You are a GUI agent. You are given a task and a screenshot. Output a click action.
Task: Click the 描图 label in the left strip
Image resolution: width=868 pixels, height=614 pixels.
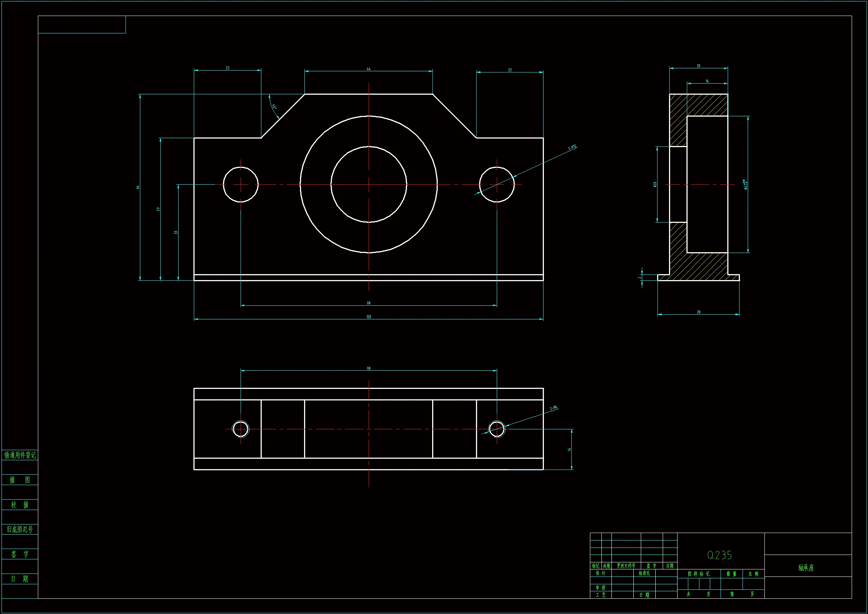tap(20, 480)
